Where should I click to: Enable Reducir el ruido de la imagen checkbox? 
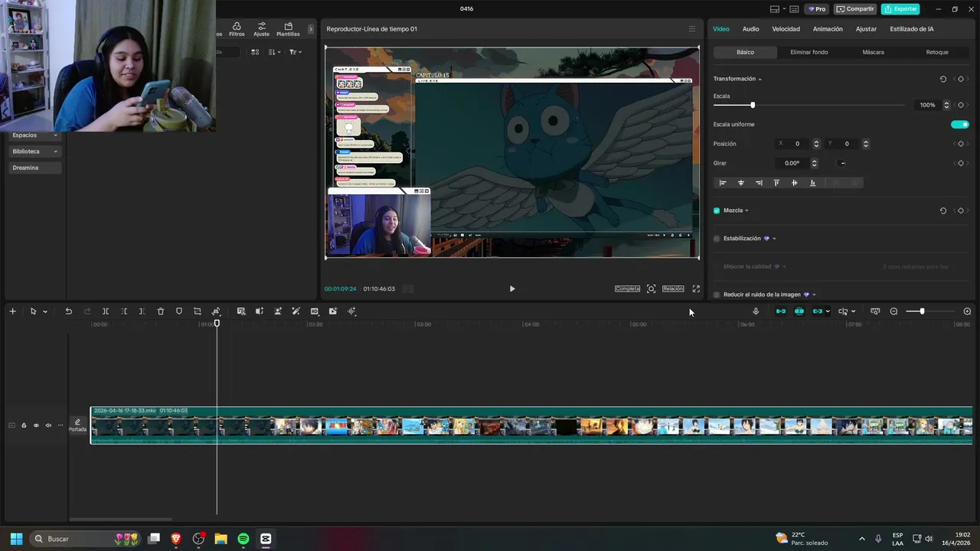[717, 295]
